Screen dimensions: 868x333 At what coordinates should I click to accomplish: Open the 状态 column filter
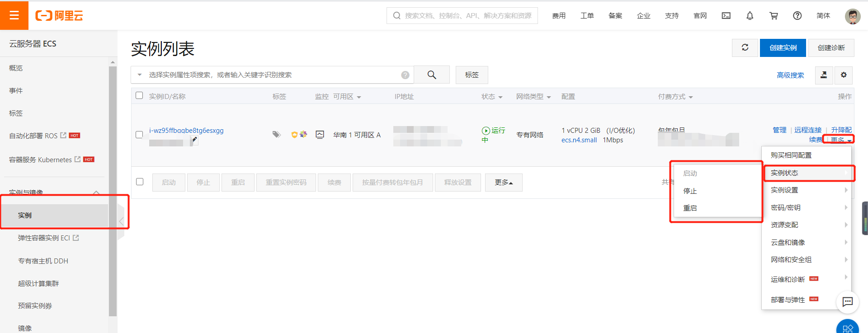[x=500, y=97]
